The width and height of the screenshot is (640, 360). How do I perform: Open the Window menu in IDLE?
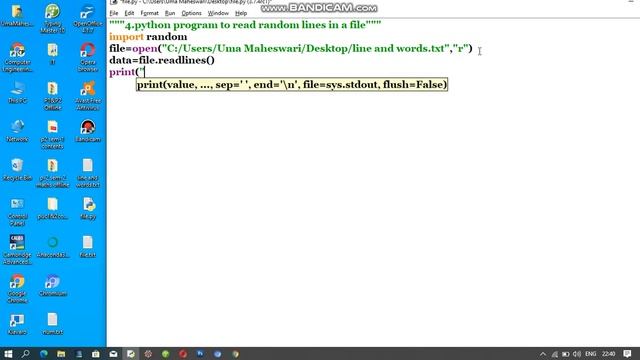coord(218,13)
